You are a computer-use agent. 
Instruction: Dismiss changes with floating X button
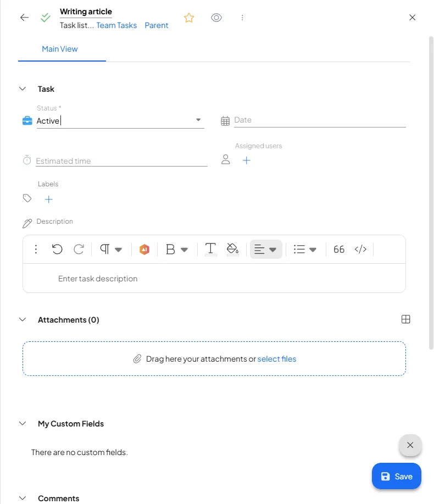[410, 445]
